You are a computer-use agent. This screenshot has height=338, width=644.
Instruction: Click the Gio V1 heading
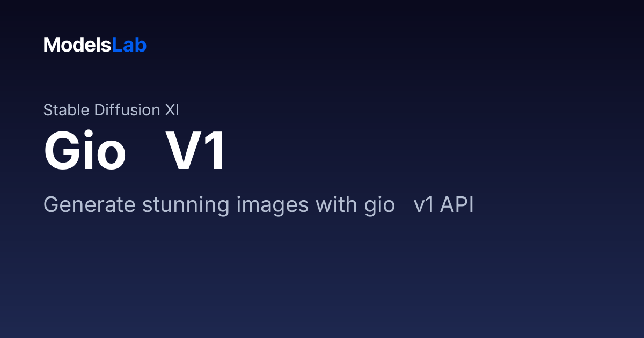pos(135,152)
